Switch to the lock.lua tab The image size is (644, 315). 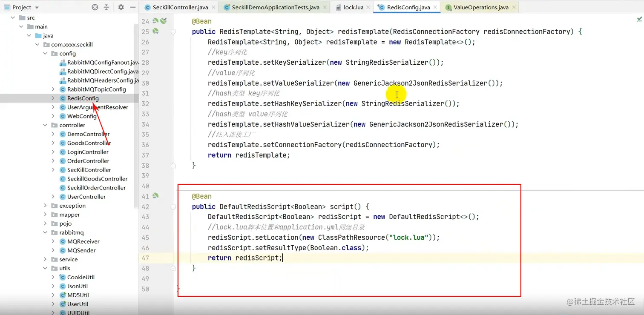(353, 7)
